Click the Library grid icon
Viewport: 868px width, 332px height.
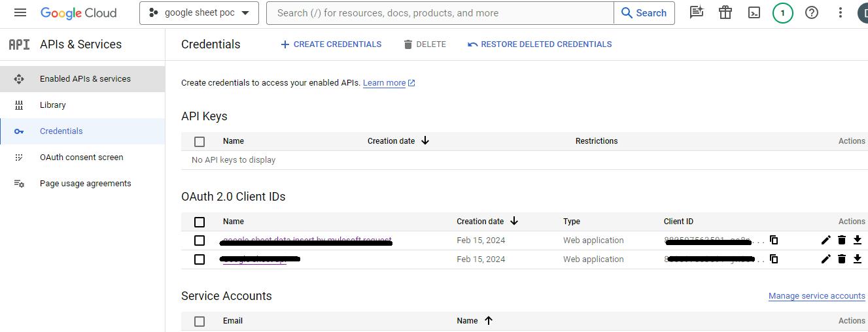(x=19, y=105)
